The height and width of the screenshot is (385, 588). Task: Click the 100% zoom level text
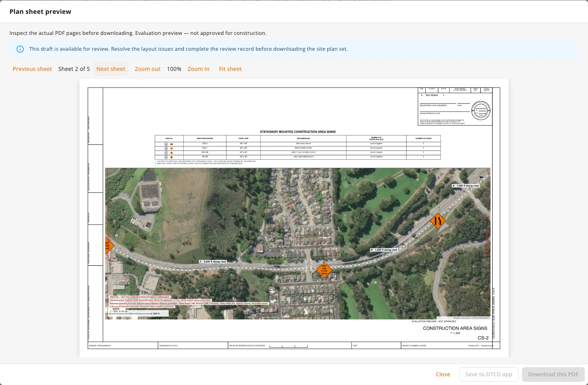pyautogui.click(x=174, y=69)
